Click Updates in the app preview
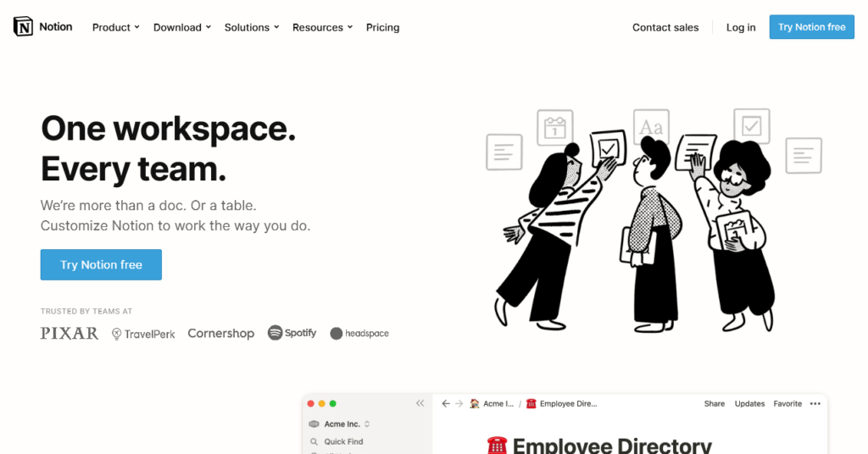 point(749,404)
